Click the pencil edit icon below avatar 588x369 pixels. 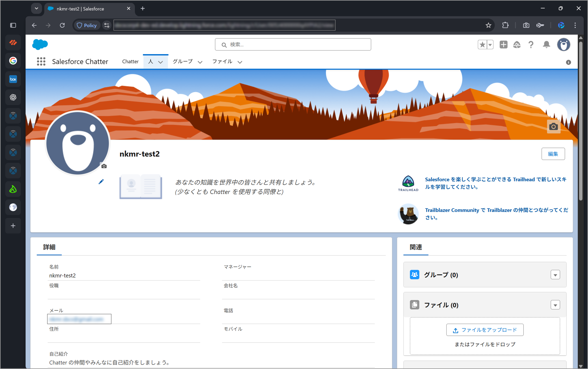tap(101, 182)
